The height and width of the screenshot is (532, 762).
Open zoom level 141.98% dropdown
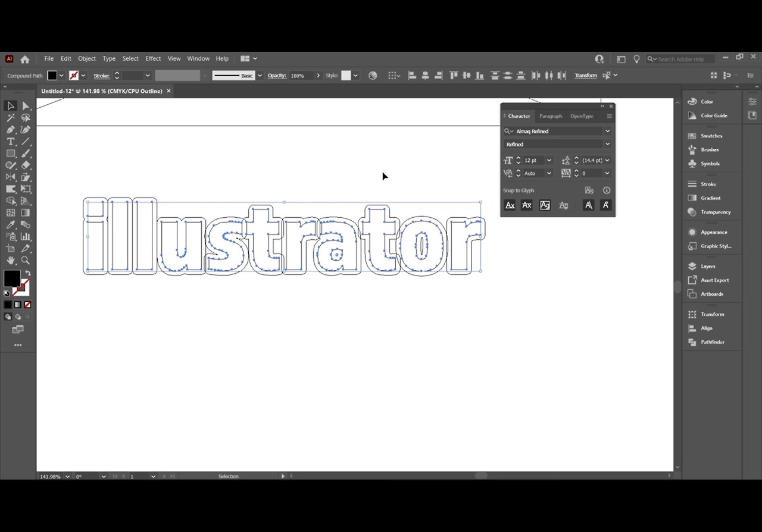click(67, 477)
